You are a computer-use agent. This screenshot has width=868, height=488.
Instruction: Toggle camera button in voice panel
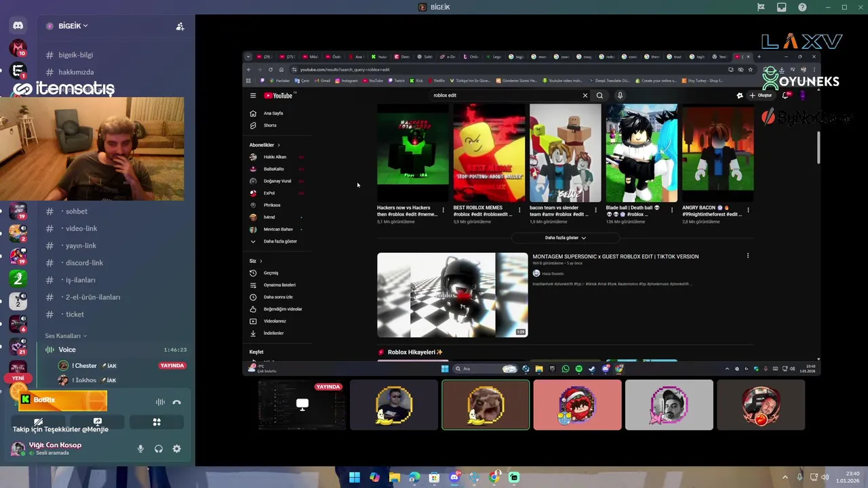coord(39,422)
